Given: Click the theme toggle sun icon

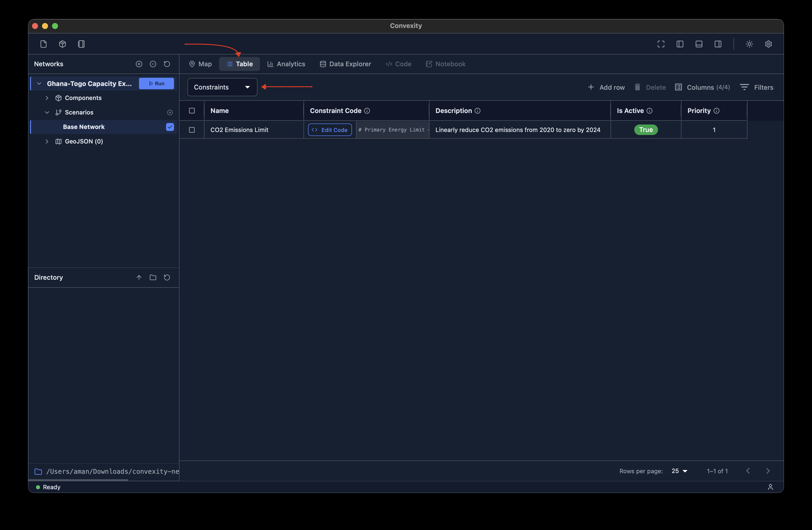Looking at the screenshot, I should 749,44.
